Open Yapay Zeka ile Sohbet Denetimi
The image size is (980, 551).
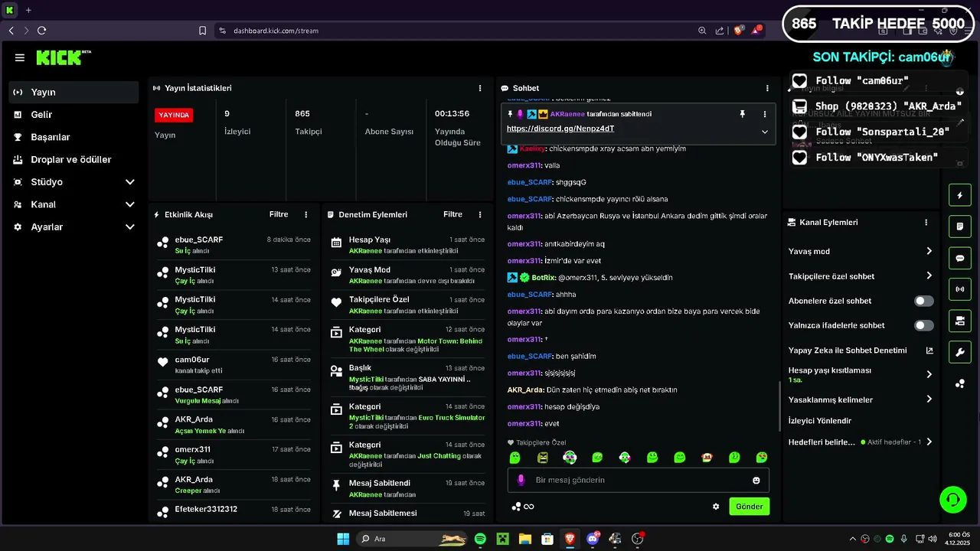[x=861, y=350]
